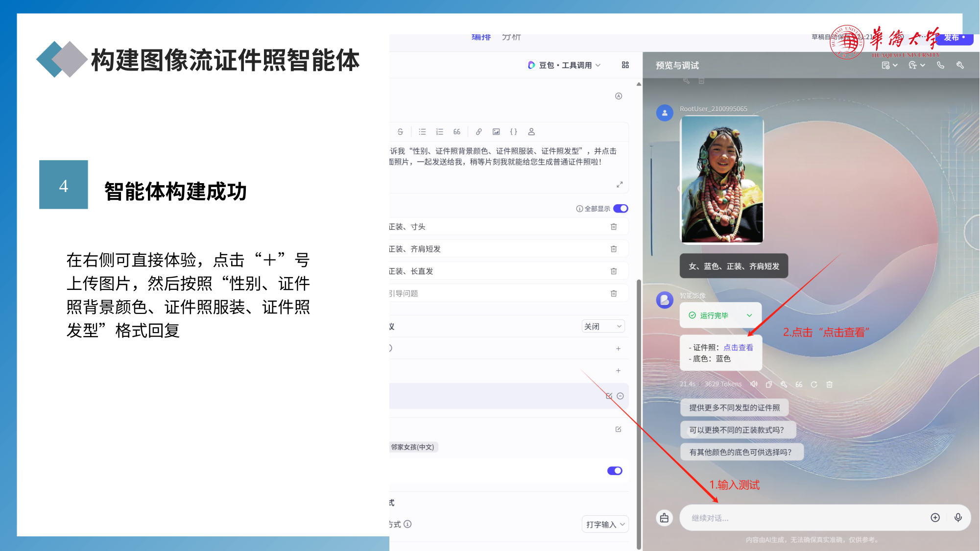Click the plus upload icon in chat input
Viewport: 980px width, 551px height.
(935, 518)
